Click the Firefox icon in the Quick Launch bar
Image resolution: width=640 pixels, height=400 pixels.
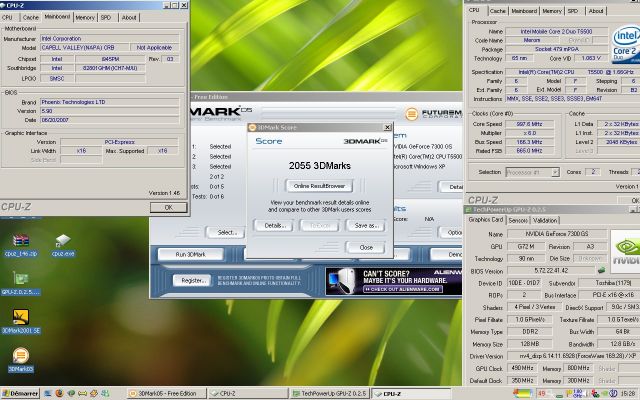click(59, 393)
